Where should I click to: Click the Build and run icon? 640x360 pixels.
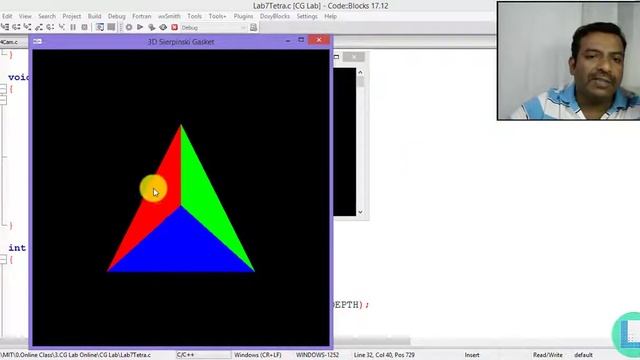coord(151,27)
